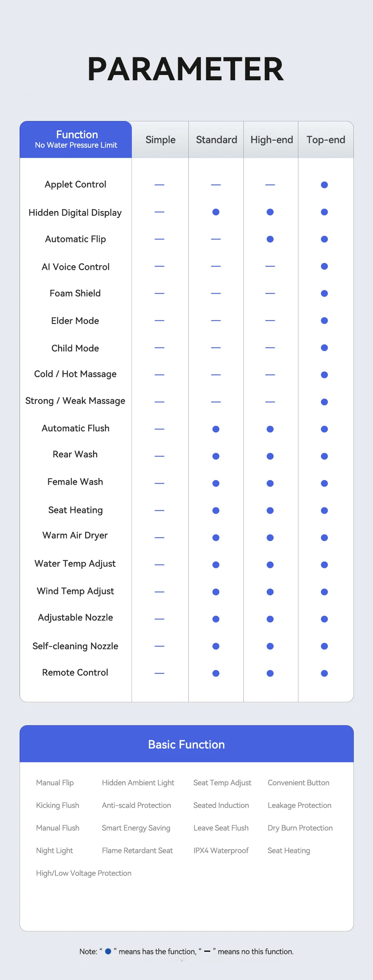Click the Top-end dot for Foam Shield
Image resolution: width=373 pixels, height=980 pixels.
tap(324, 293)
